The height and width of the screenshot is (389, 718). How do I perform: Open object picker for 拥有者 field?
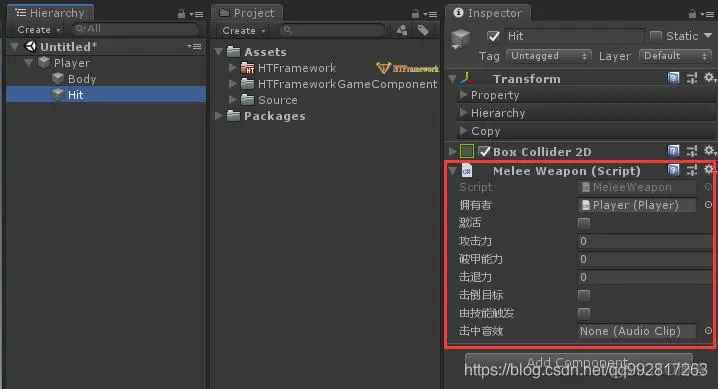click(x=708, y=205)
